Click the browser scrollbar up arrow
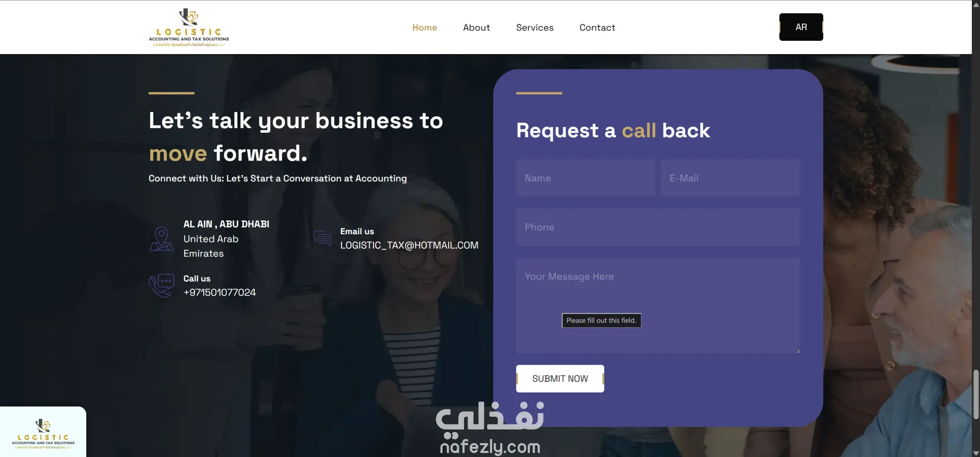 coord(976,4)
